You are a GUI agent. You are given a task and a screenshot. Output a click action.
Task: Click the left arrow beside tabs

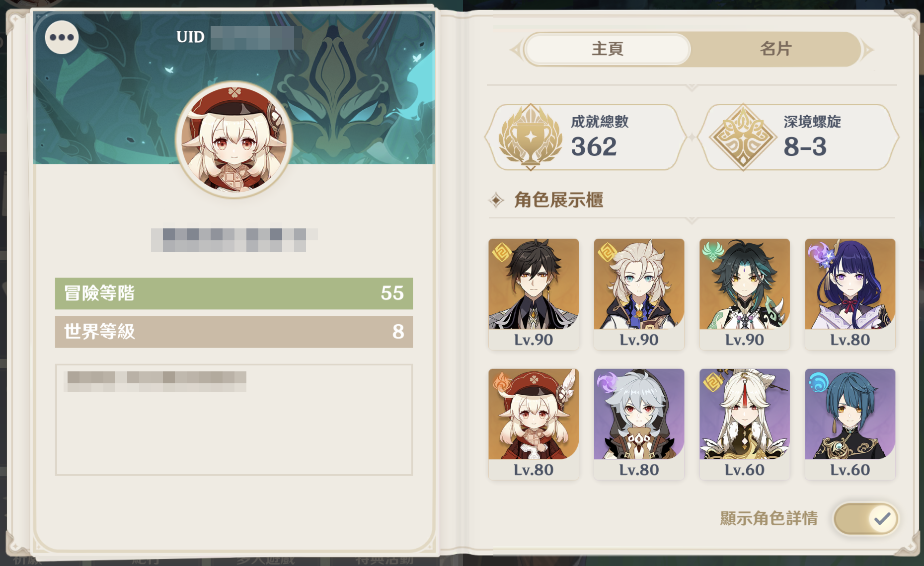[x=516, y=50]
